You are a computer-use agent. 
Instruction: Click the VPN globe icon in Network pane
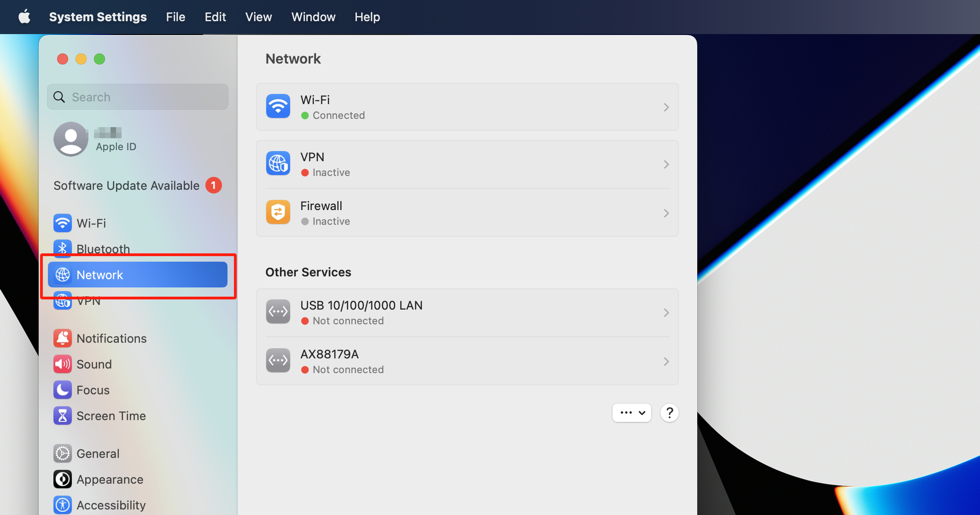click(278, 164)
